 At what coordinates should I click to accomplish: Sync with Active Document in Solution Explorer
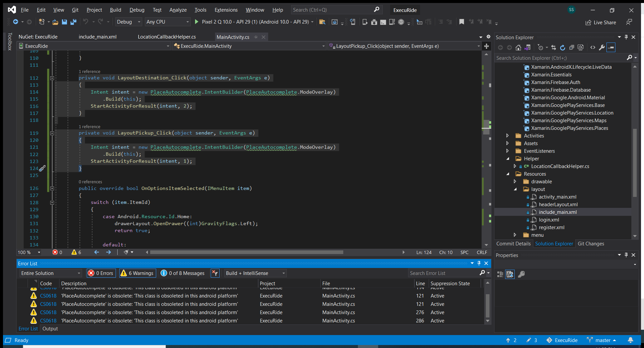554,47
